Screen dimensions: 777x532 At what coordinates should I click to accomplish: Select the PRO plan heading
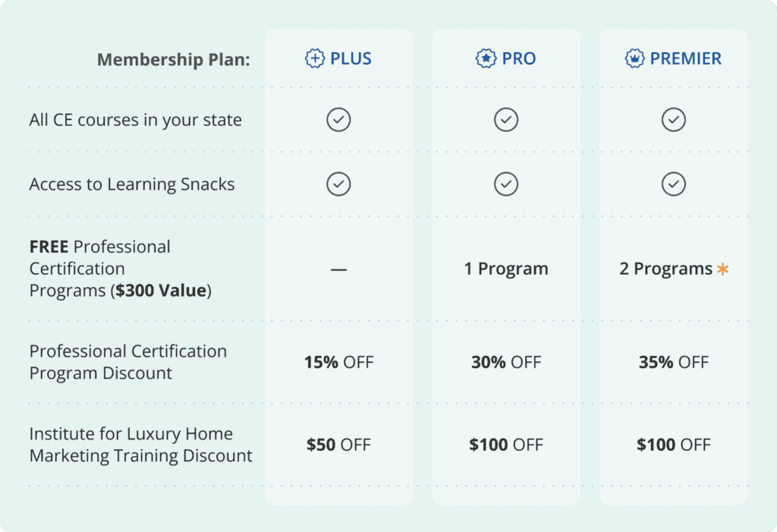[x=519, y=58]
